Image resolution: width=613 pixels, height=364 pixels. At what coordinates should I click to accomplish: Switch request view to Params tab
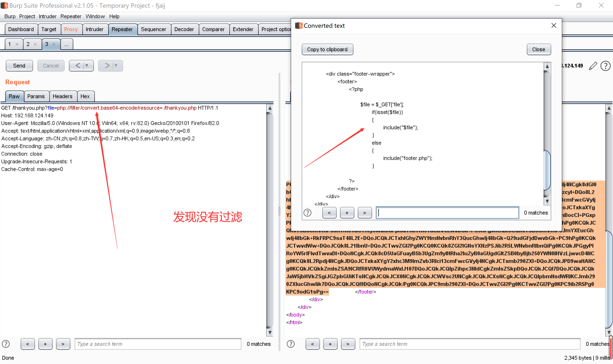tap(36, 97)
